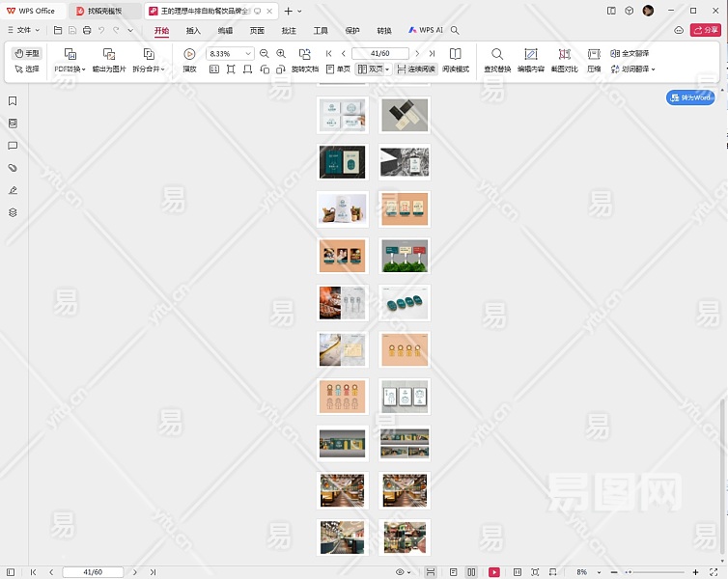Switch to 单页 single page view
This screenshot has height=579, width=728.
pos(337,69)
